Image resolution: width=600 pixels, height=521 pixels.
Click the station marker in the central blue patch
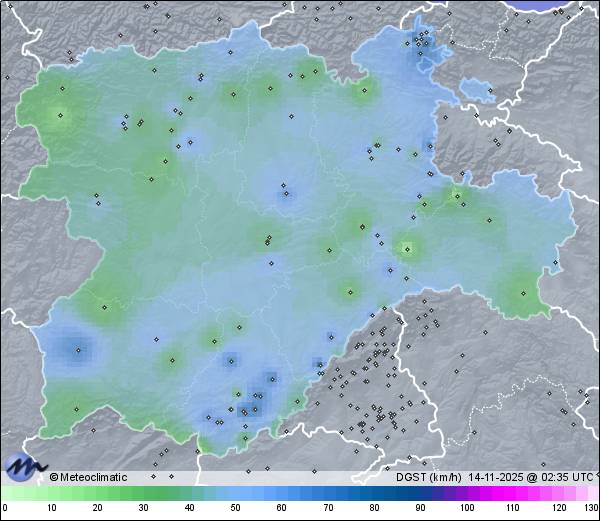284,185
